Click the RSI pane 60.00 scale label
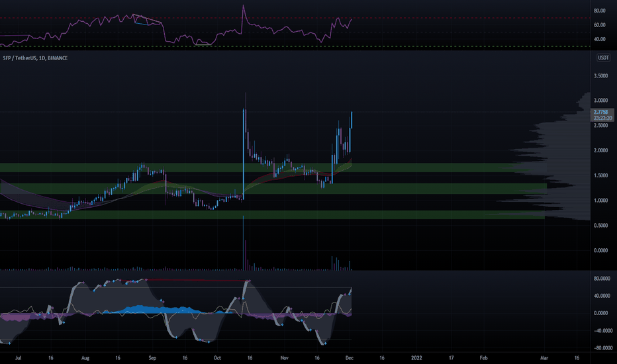This screenshot has width=617, height=364. pyautogui.click(x=600, y=24)
